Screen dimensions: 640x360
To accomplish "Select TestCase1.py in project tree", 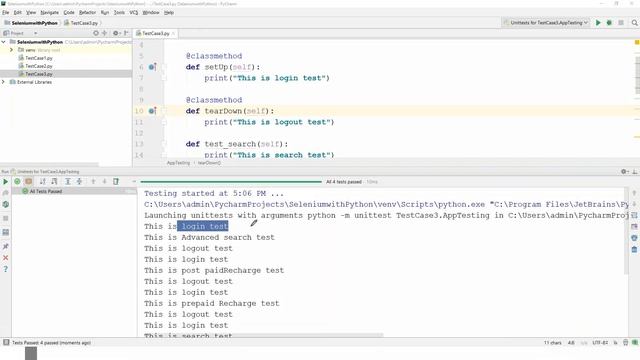I will pos(39,58).
